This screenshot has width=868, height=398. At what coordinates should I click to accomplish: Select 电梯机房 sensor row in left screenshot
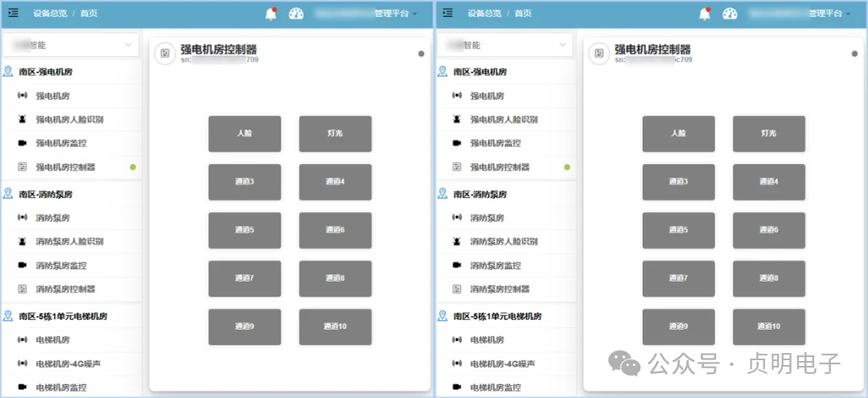(x=71, y=339)
